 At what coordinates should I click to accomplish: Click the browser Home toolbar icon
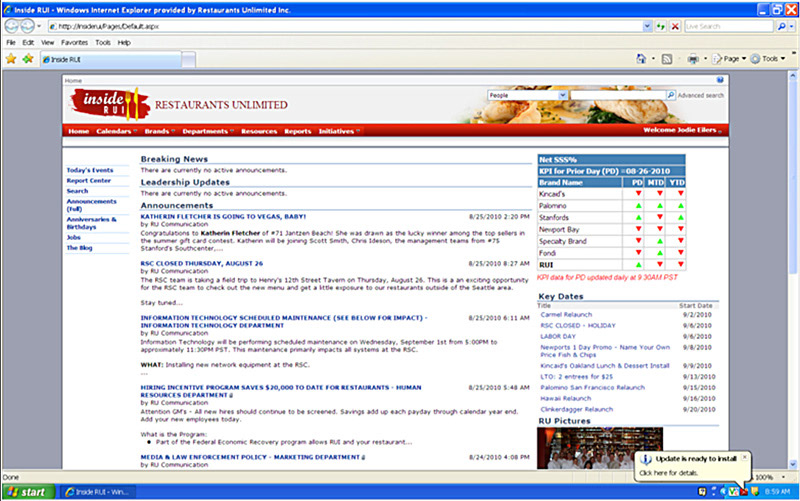pyautogui.click(x=641, y=59)
